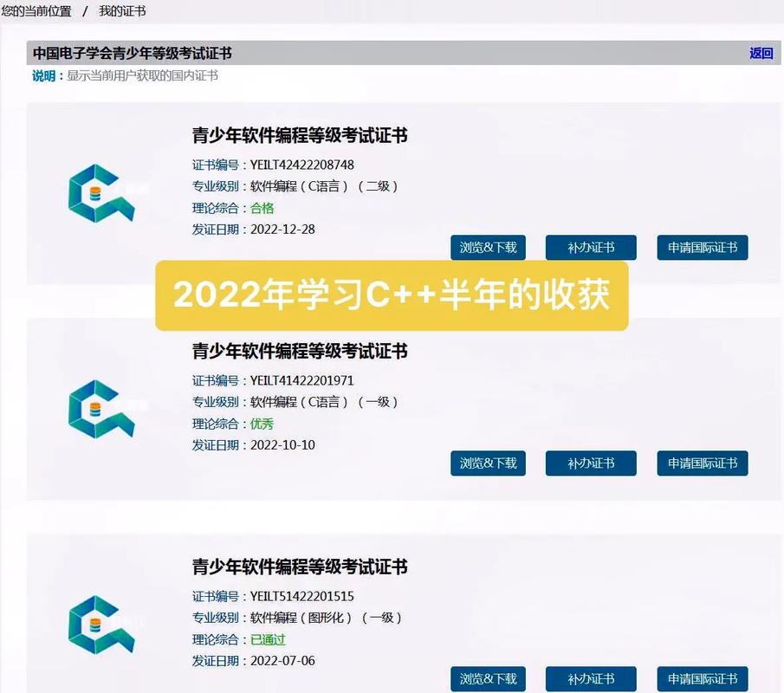This screenshot has height=693, width=784.
Task: Click 软件编程（C语言）（二级） level text
Action: pyautogui.click(x=325, y=186)
